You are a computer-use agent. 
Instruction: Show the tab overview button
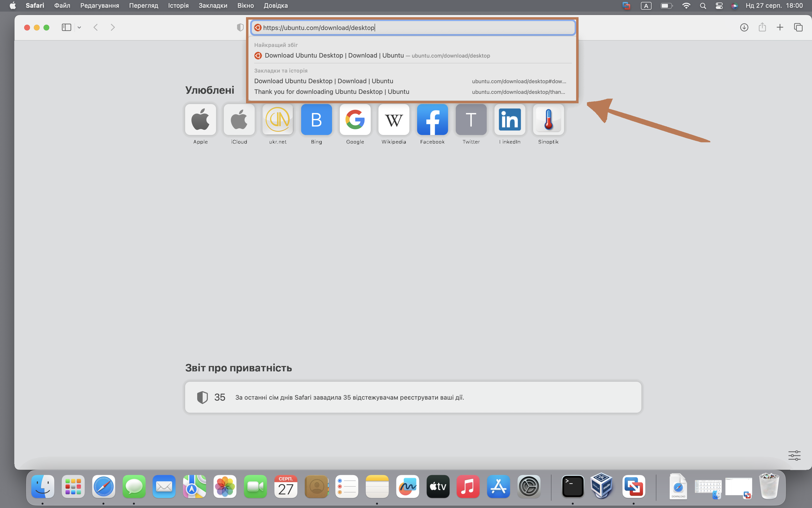[798, 28]
